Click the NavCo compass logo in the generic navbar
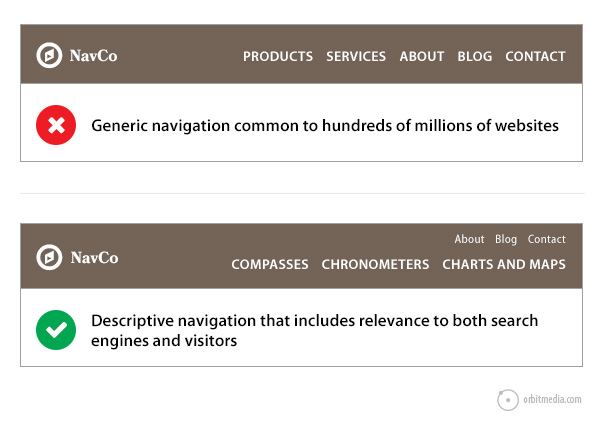The width and height of the screenshot is (600, 436). (x=48, y=56)
